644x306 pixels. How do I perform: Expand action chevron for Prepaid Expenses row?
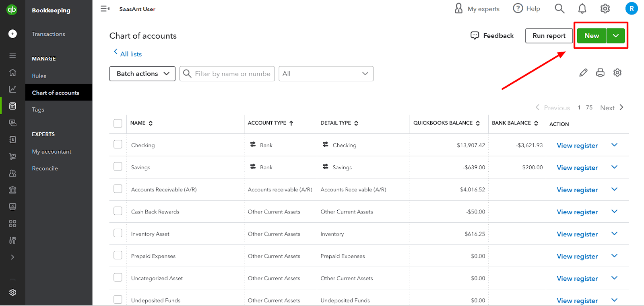point(614,256)
